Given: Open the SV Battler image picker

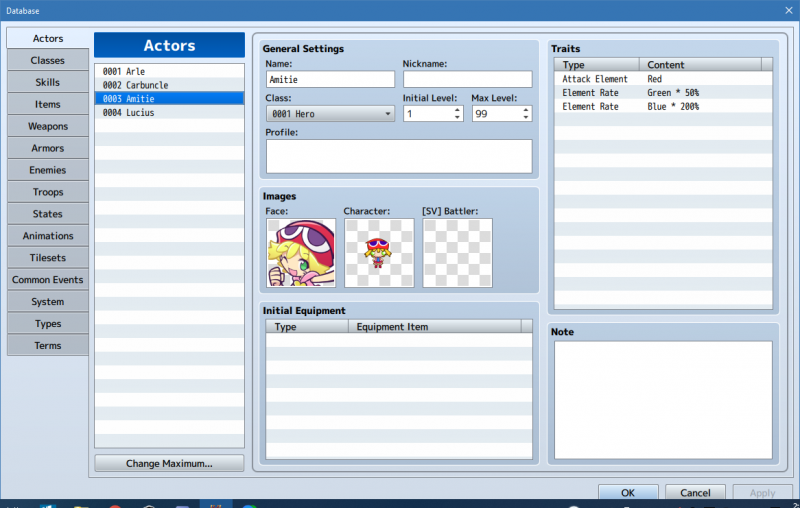Looking at the screenshot, I should click(457, 253).
